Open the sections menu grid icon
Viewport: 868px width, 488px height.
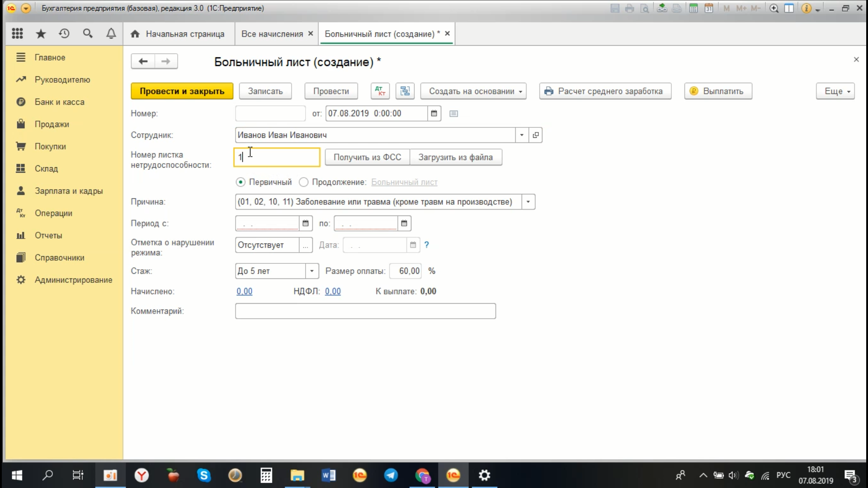[x=17, y=33]
